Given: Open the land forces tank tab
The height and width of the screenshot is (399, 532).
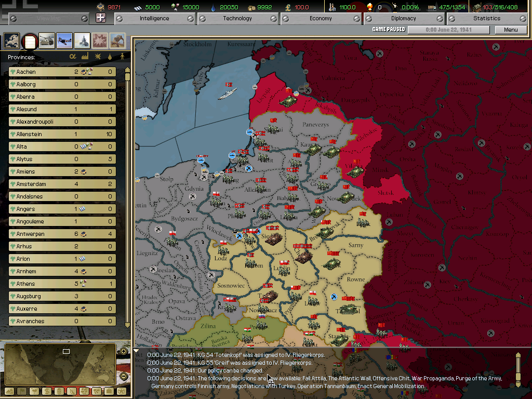Looking at the screenshot, I should coord(47,41).
